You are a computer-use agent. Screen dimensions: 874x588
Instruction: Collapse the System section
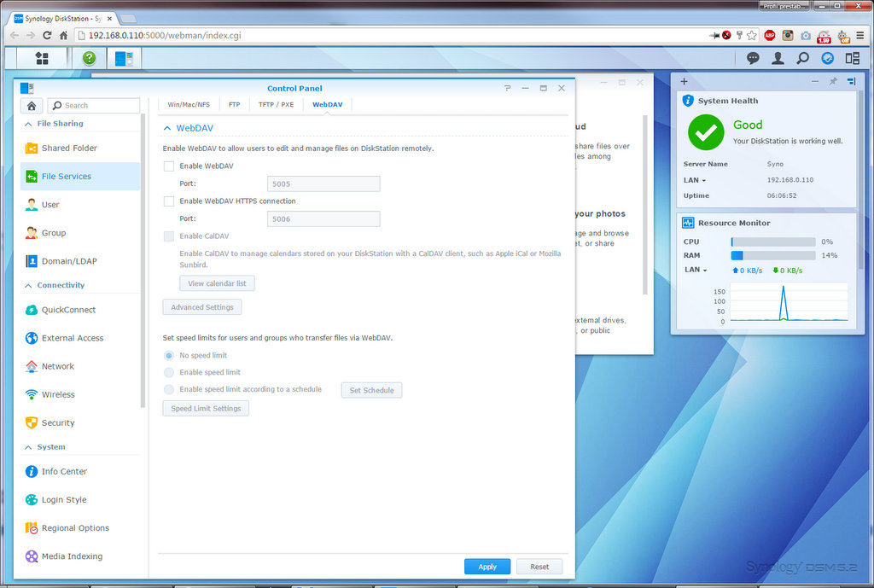(x=28, y=447)
